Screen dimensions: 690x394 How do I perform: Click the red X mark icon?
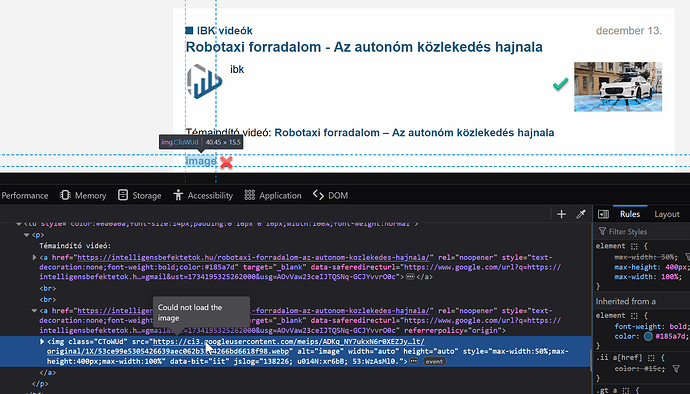pyautogui.click(x=226, y=162)
